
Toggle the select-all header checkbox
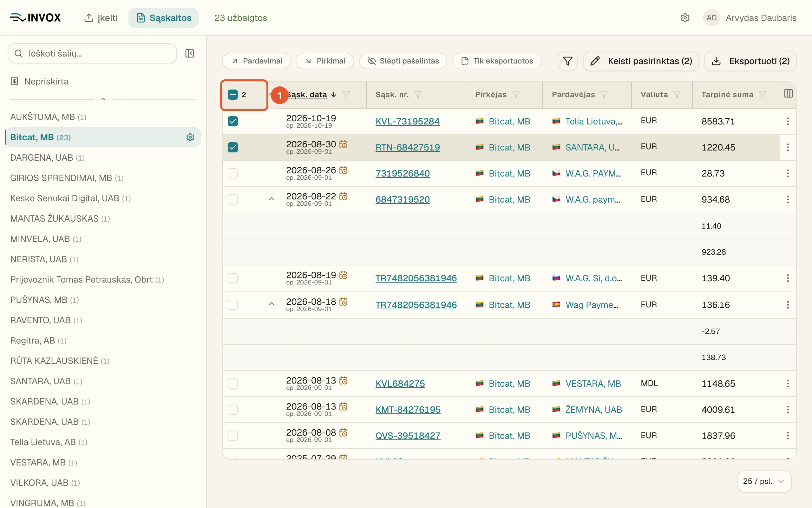(x=232, y=95)
